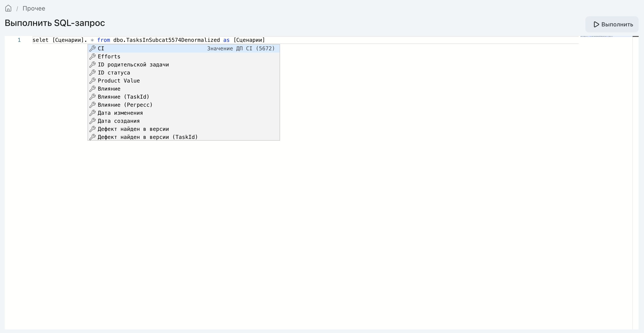Click wrench icon beside Дата изменения
This screenshot has height=333, width=644.
(x=92, y=113)
